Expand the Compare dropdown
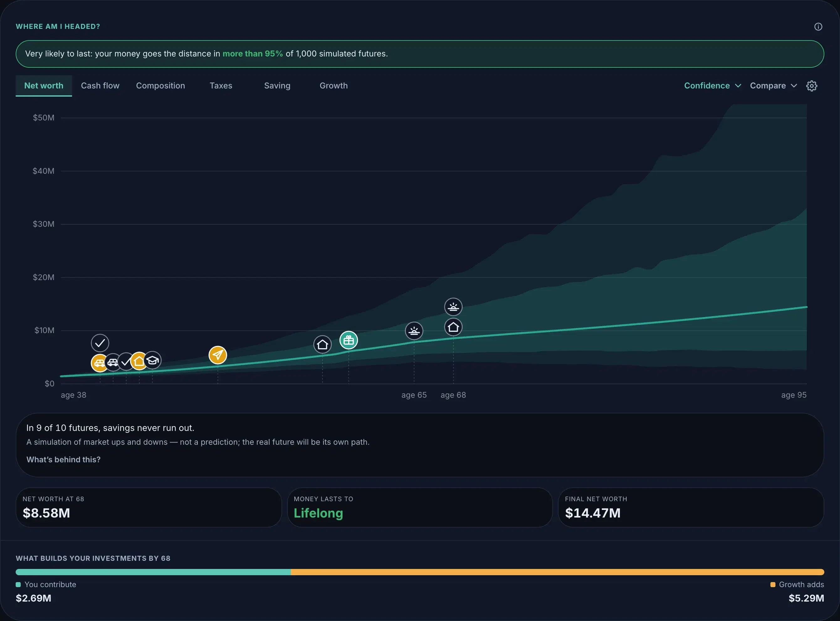 pyautogui.click(x=773, y=86)
